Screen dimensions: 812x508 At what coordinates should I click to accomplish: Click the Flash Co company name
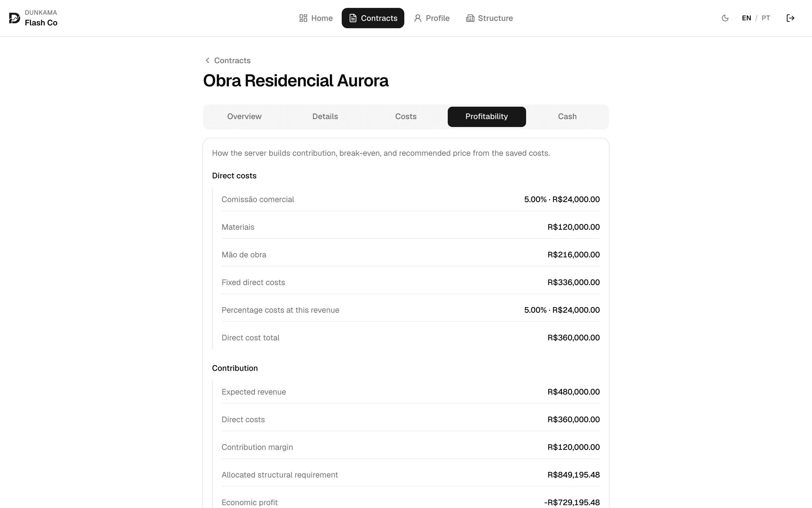[x=41, y=23]
